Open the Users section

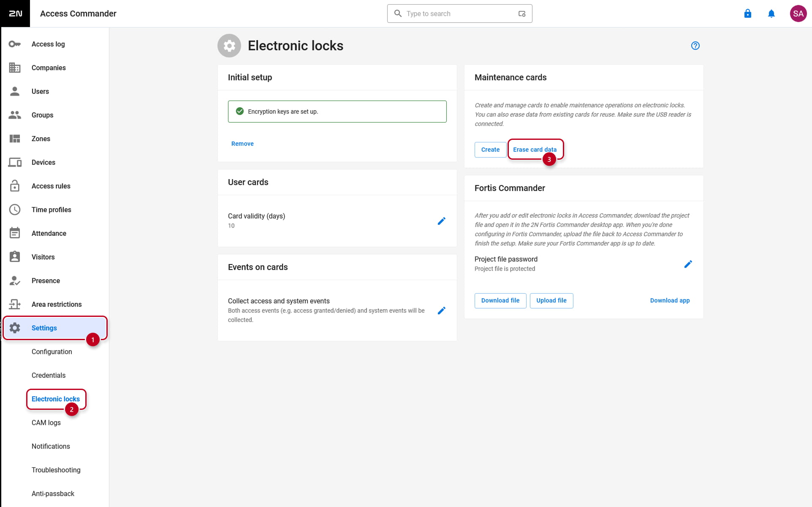(x=55, y=91)
